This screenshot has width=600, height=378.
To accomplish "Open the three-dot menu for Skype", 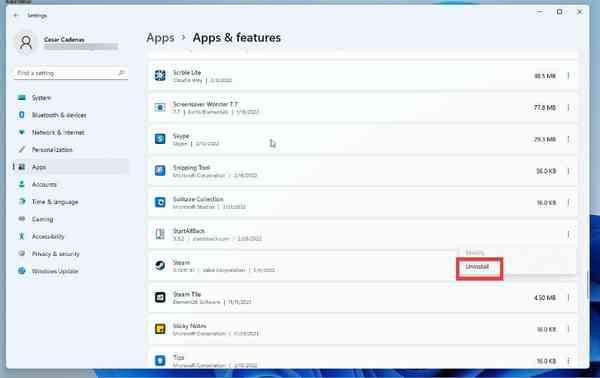I will pyautogui.click(x=568, y=139).
